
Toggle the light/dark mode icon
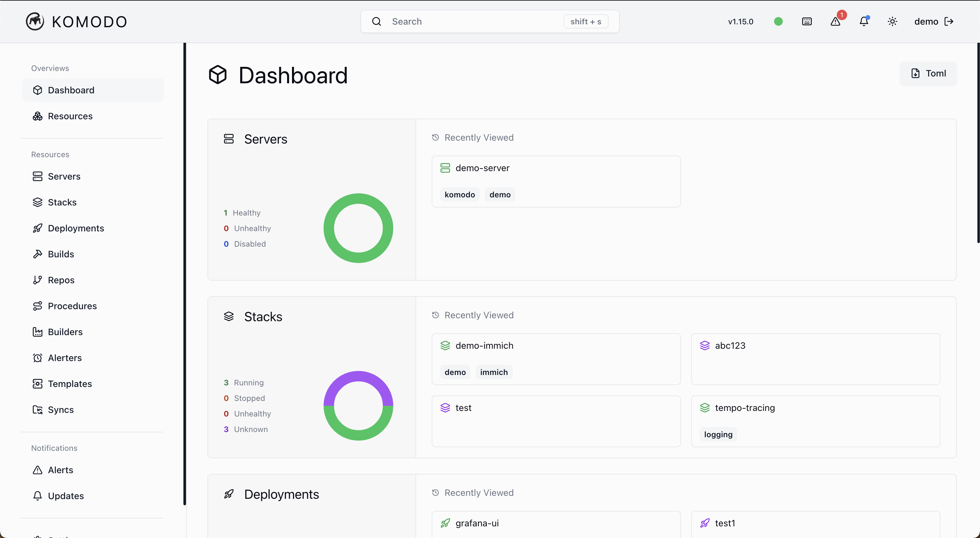point(892,21)
